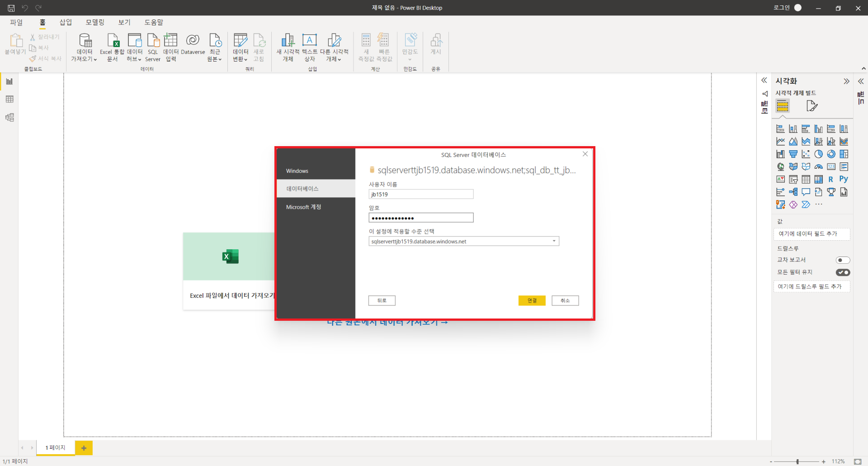Select the Microsoft 계정 authentication tab

click(x=316, y=207)
